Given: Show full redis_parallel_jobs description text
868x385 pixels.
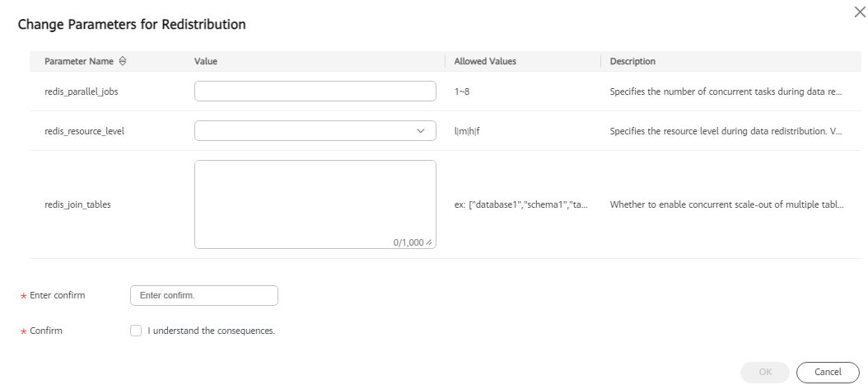Looking at the screenshot, I should pos(726,92).
